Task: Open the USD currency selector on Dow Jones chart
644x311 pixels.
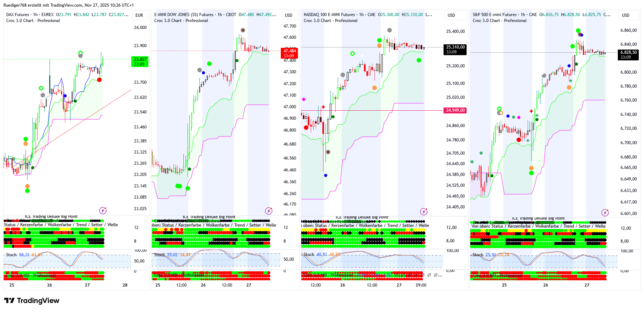Action: (288, 15)
